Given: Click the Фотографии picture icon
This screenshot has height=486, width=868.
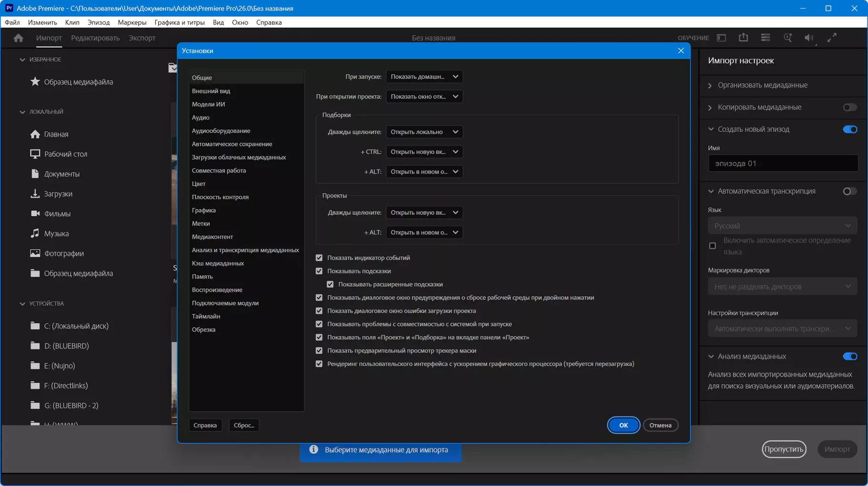Looking at the screenshot, I should pyautogui.click(x=35, y=253).
